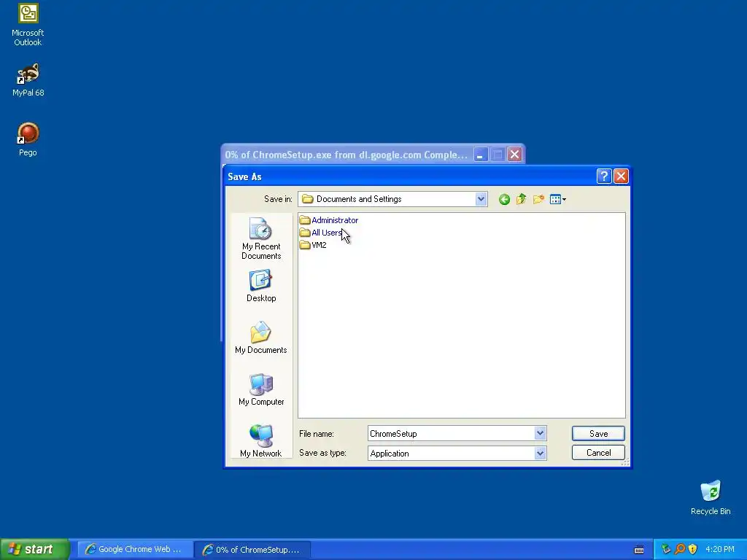Click the 4:20 PM clock
747x560 pixels.
[x=719, y=549]
